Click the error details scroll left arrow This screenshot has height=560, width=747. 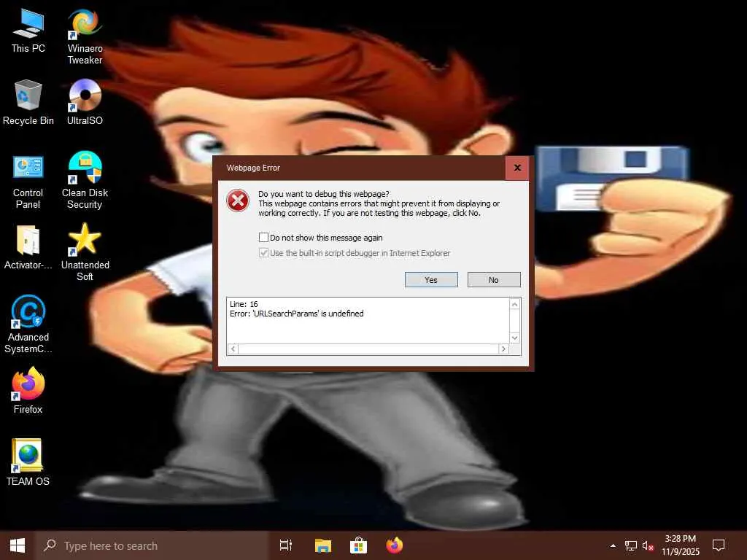pyautogui.click(x=233, y=349)
